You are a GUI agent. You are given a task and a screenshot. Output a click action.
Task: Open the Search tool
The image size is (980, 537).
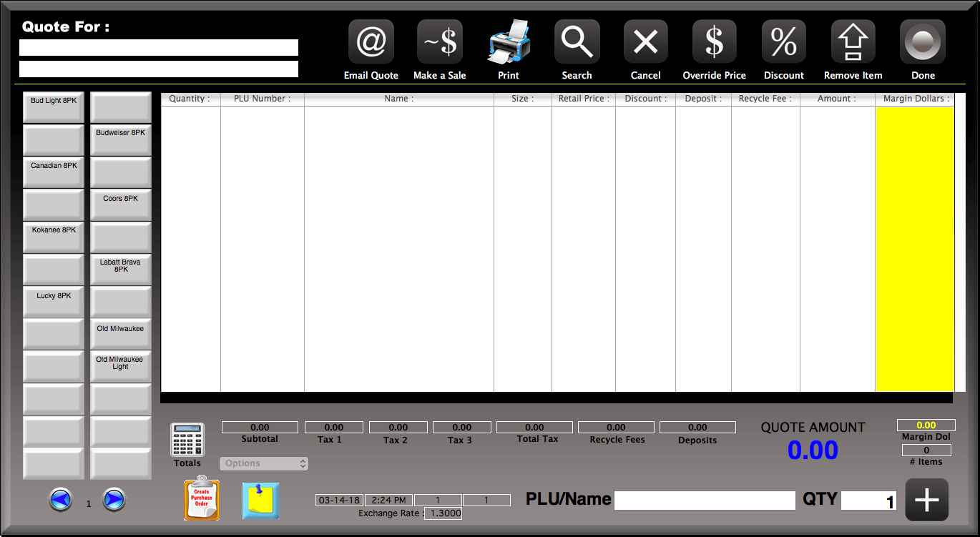577,41
